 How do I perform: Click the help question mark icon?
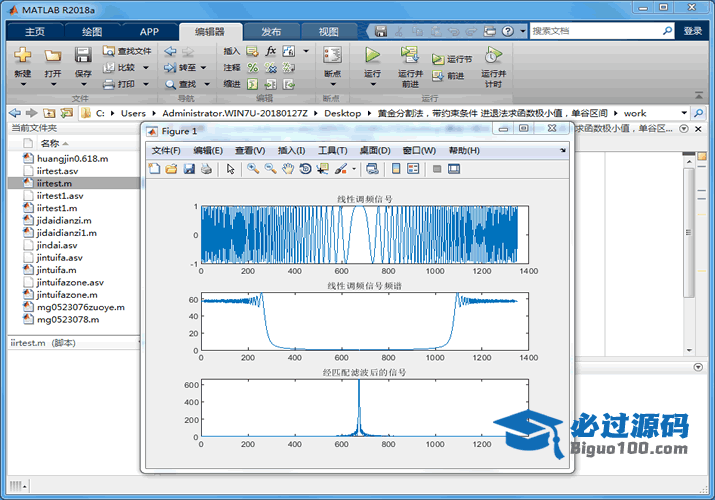click(508, 31)
